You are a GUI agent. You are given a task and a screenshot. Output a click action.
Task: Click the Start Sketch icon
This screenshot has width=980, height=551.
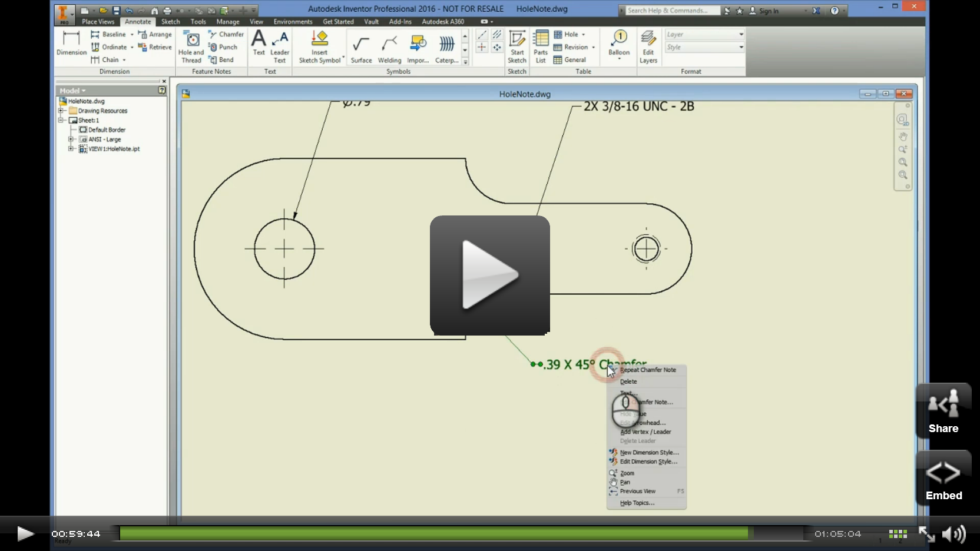(x=517, y=46)
